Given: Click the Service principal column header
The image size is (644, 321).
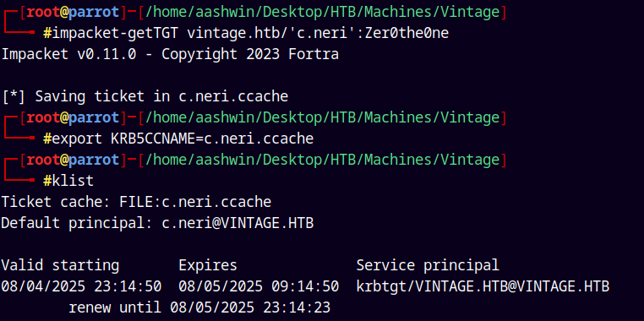Looking at the screenshot, I should coord(428,265).
